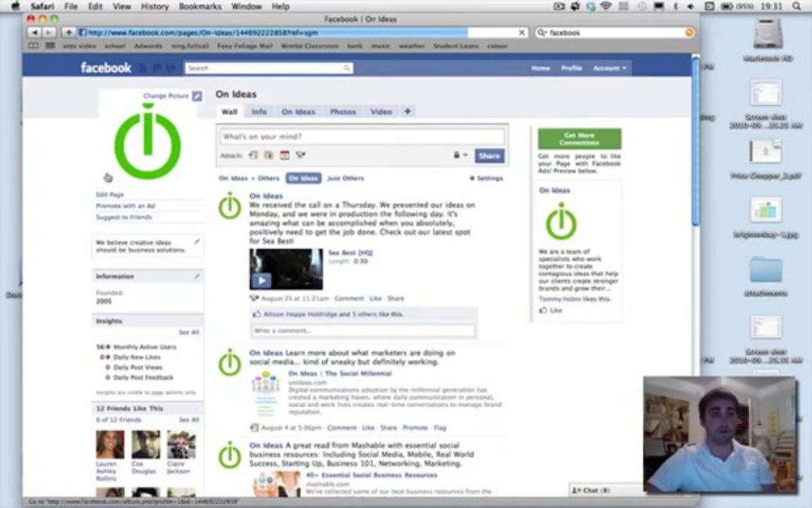Click the Safari address bar URL
This screenshot has width=812, height=508.
tap(303, 32)
